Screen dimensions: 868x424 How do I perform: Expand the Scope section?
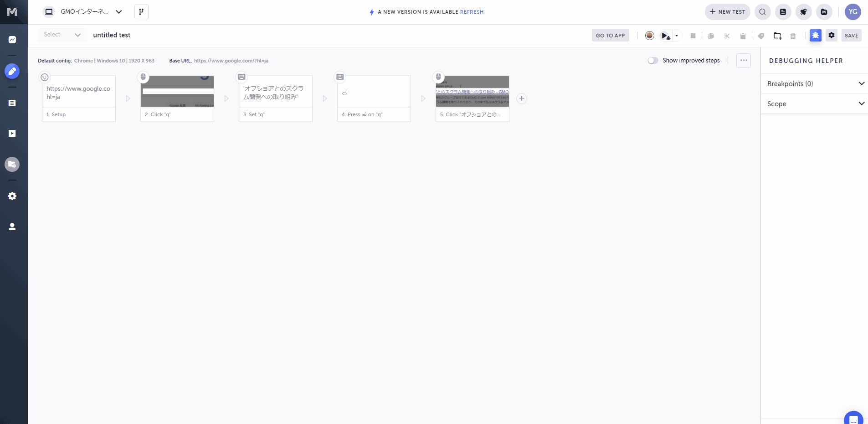814,104
